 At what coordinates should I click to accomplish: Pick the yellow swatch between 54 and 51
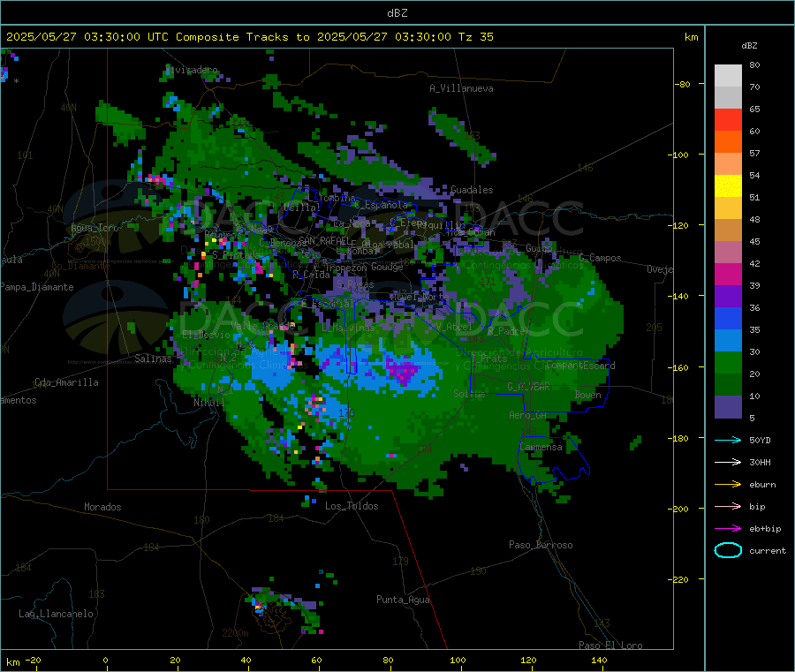point(728,186)
